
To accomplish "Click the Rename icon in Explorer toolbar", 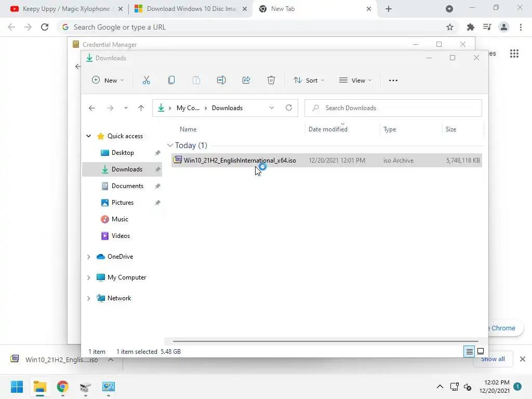I will pos(221,81).
